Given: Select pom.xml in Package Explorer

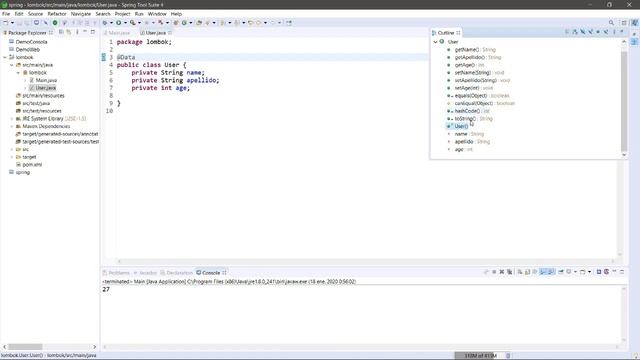Looking at the screenshot, I should pyautogui.click(x=32, y=165).
